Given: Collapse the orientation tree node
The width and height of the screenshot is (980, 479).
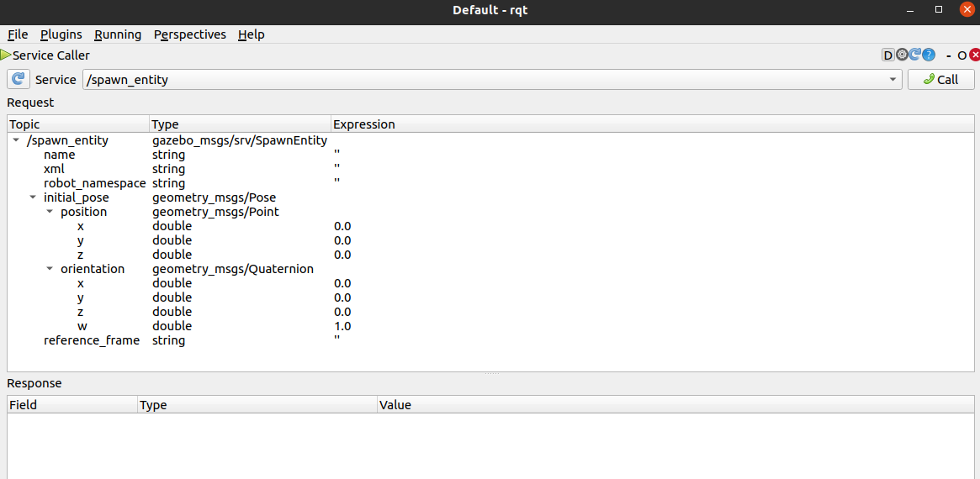Looking at the screenshot, I should pyautogui.click(x=50, y=270).
